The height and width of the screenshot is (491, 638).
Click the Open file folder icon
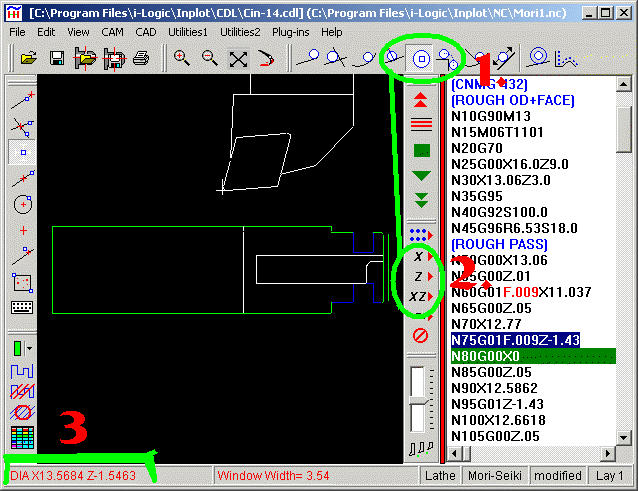click(x=28, y=58)
